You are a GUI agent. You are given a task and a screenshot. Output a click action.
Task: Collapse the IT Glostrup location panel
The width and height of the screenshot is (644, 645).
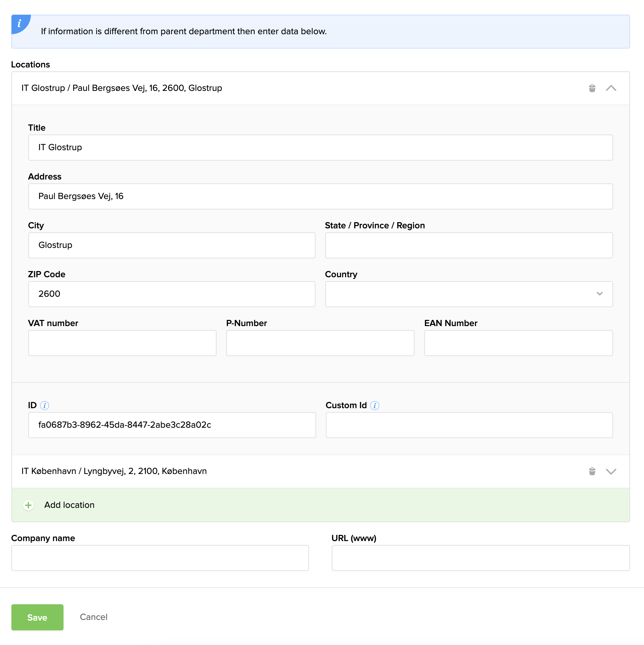pyautogui.click(x=611, y=88)
